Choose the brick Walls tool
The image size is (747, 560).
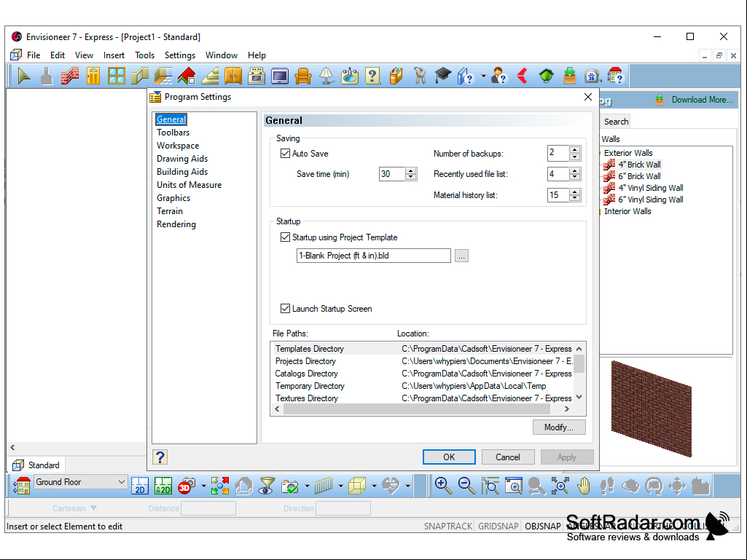click(x=69, y=76)
